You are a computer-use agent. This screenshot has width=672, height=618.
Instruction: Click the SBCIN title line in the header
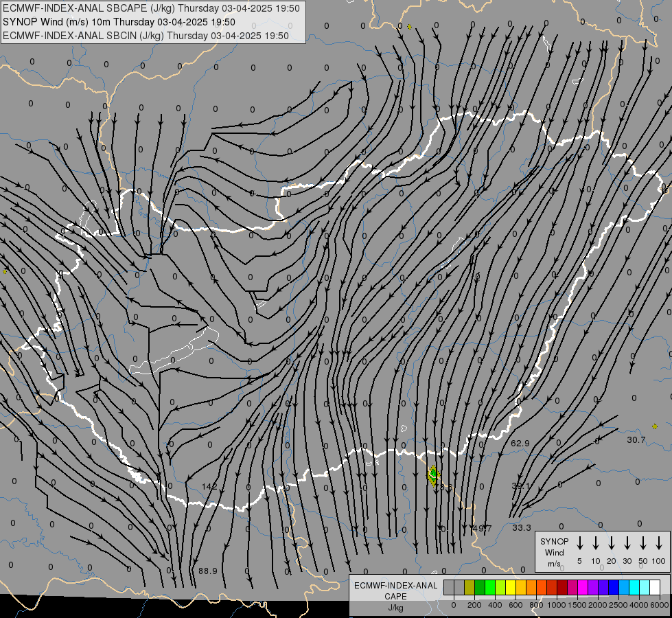point(146,36)
